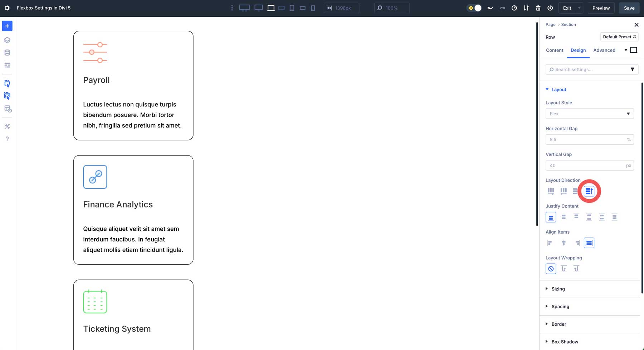The image size is (644, 350).
Task: Open search settings filter icon
Action: click(x=633, y=69)
